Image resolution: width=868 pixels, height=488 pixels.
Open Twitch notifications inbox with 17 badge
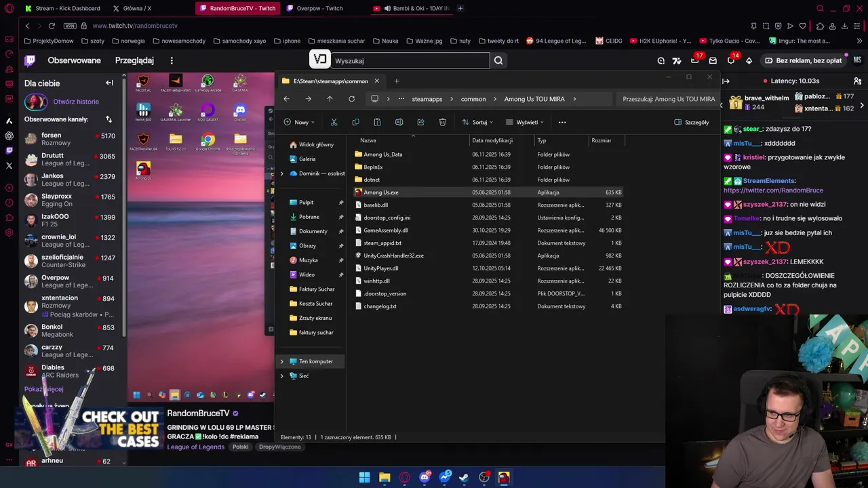coord(695,60)
